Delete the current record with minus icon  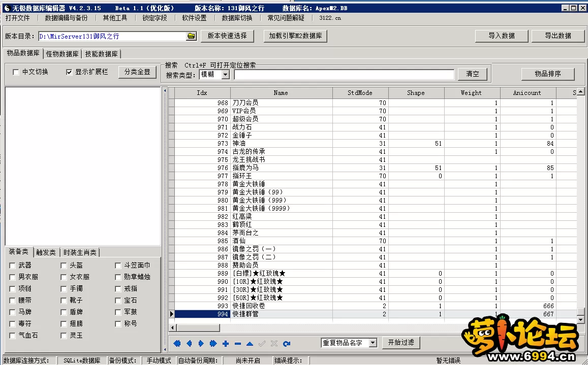[x=238, y=343]
